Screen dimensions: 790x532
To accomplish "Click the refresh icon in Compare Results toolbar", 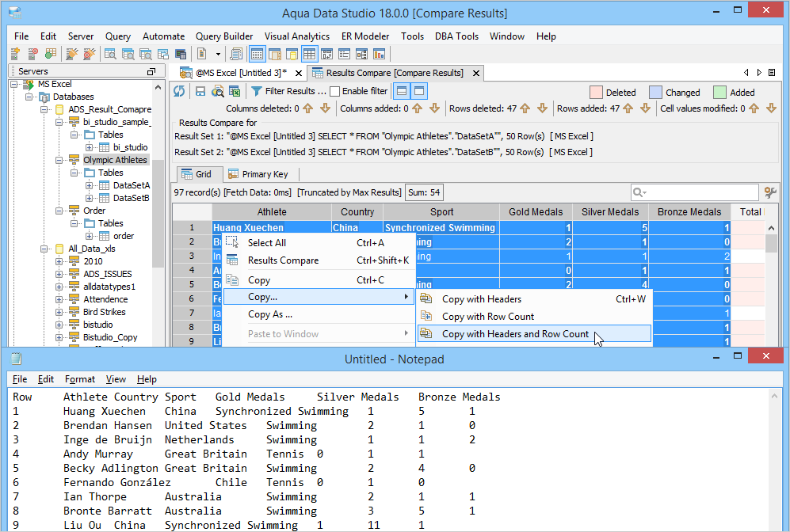I will [x=180, y=91].
